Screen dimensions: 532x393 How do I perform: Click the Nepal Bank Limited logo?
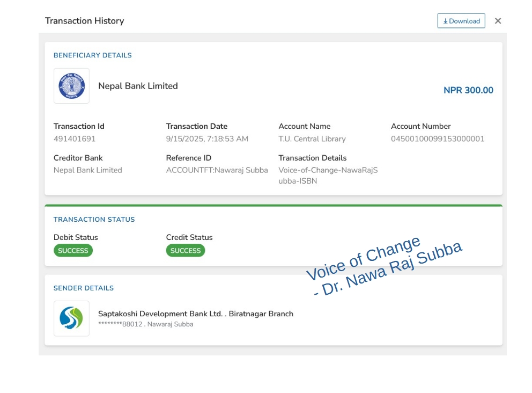pyautogui.click(x=71, y=86)
